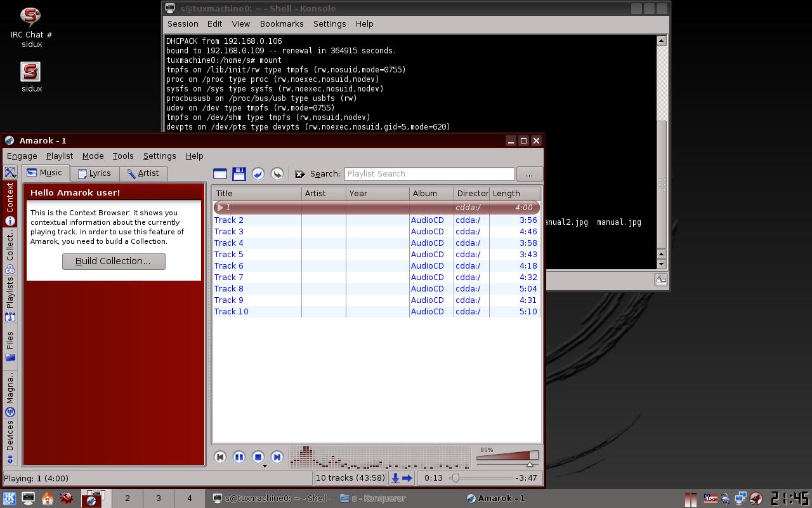Skip to previous track in Amarok
The width and height of the screenshot is (812, 508).
(x=220, y=457)
